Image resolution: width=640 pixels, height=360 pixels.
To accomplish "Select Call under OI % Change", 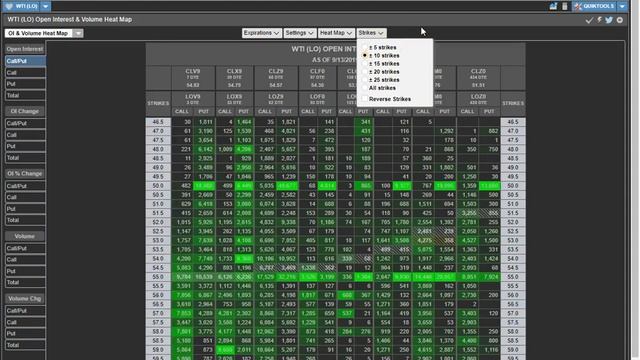I will pyautogui.click(x=25, y=197).
